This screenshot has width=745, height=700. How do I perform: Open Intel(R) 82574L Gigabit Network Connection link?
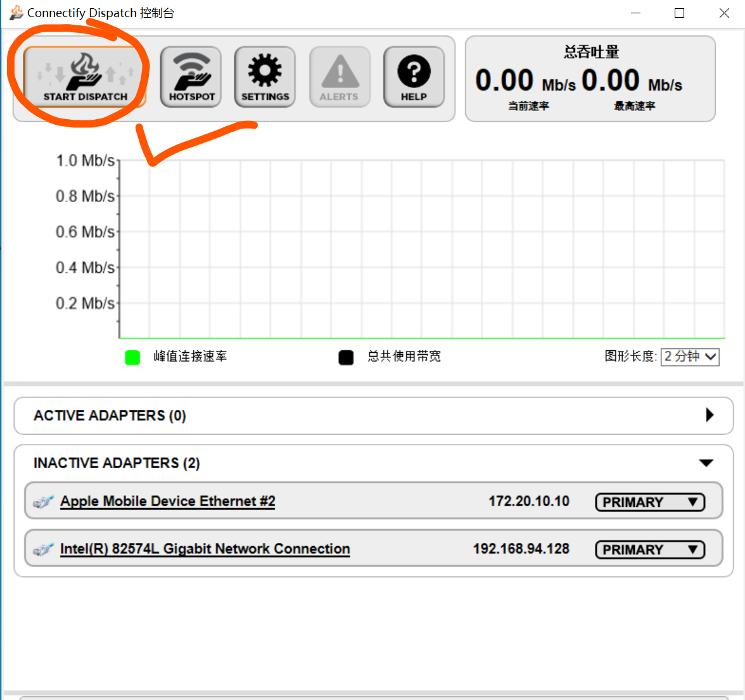[x=205, y=549]
